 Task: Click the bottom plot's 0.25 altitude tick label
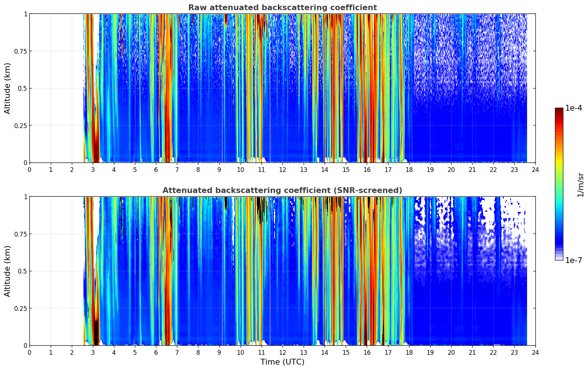pyautogui.click(x=21, y=308)
